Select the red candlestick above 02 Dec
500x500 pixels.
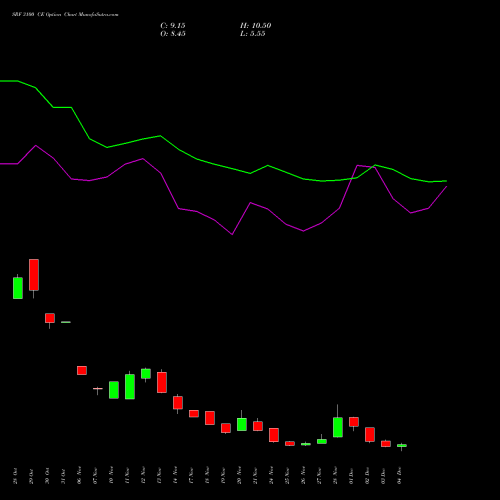pyautogui.click(x=370, y=434)
